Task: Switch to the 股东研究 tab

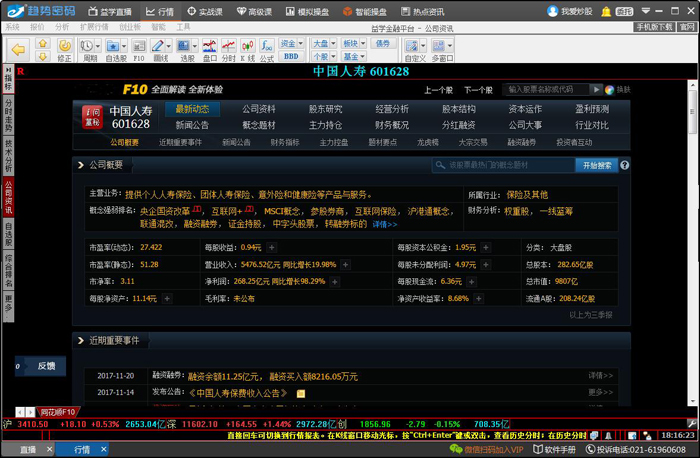Action: [325, 109]
